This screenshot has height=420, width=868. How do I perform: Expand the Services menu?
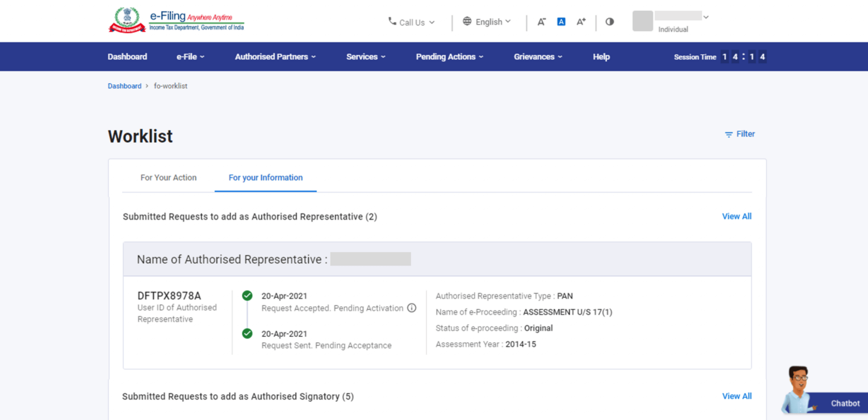[365, 57]
